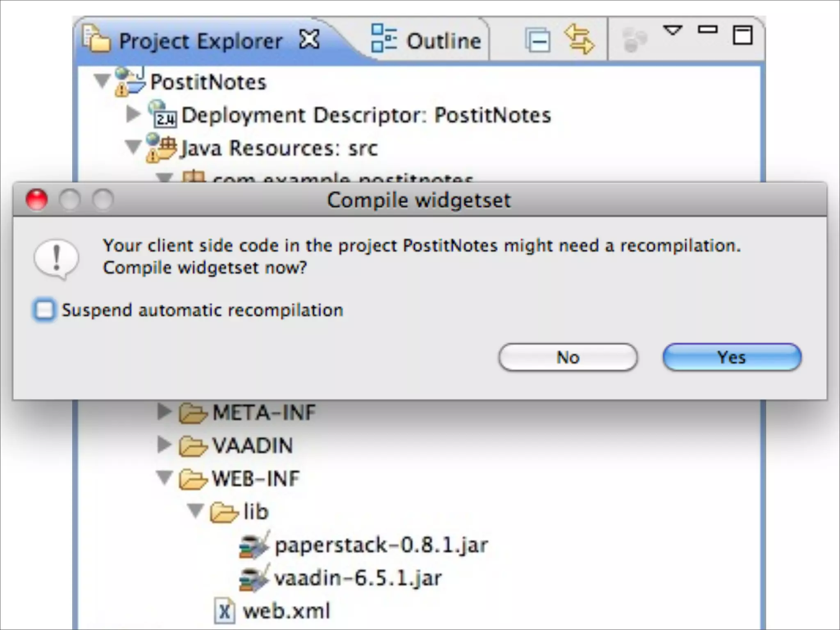Collapse the PostitNotes project tree

pyautogui.click(x=101, y=80)
